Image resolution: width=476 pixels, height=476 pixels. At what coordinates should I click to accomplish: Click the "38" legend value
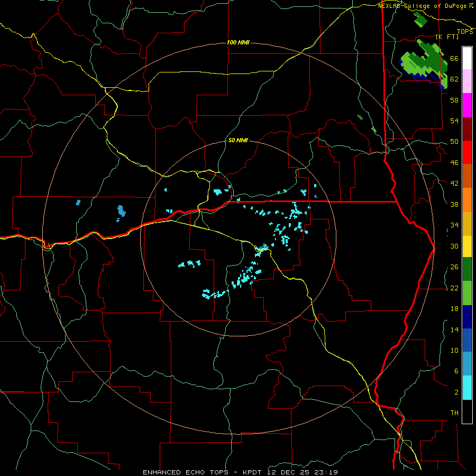(x=454, y=205)
